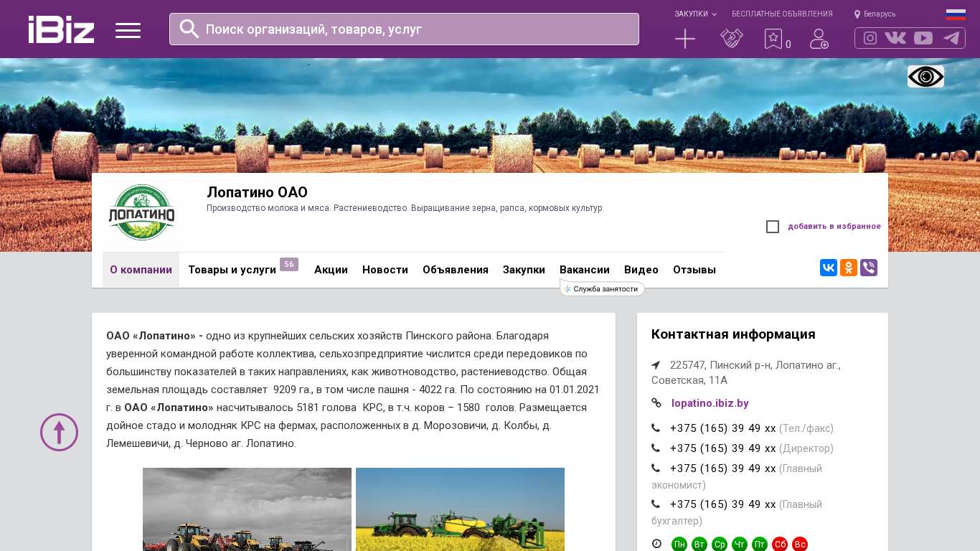
Task: Click the Сб day-off indicator
Action: click(x=780, y=545)
